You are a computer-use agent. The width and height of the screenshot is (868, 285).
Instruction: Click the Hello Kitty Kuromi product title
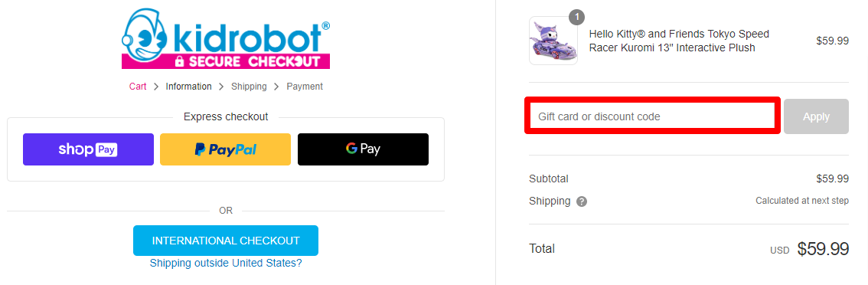click(x=679, y=41)
